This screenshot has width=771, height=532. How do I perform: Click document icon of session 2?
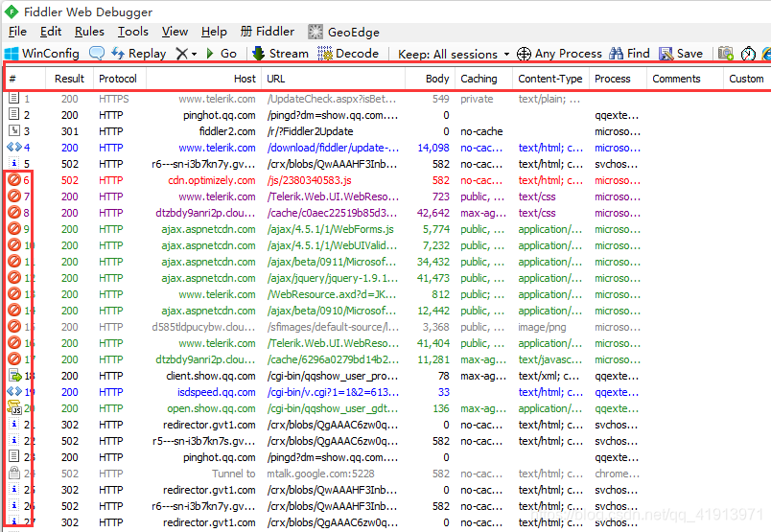tap(14, 114)
